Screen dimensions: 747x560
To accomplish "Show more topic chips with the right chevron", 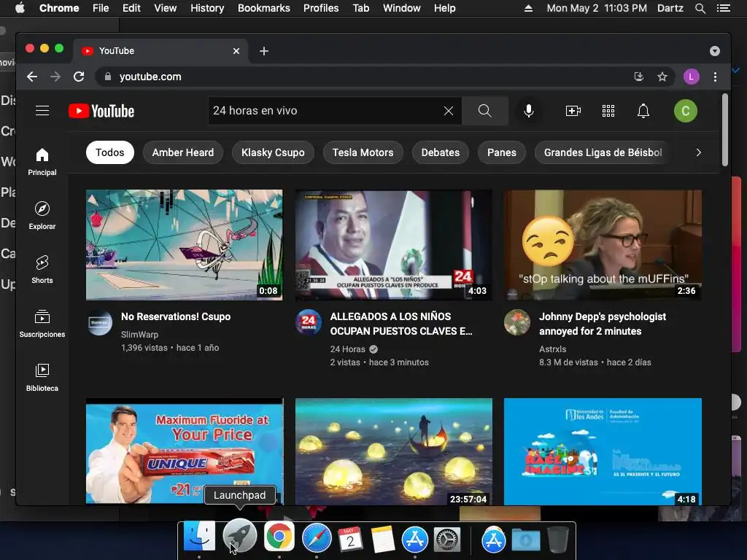I will pyautogui.click(x=698, y=152).
